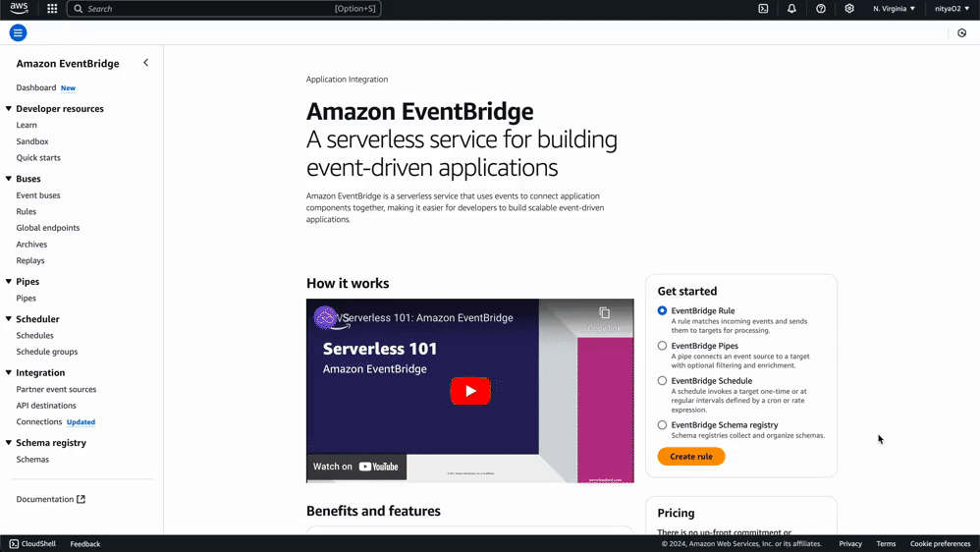
Task: Open CloudShell from the top bar icon
Action: tap(763, 9)
